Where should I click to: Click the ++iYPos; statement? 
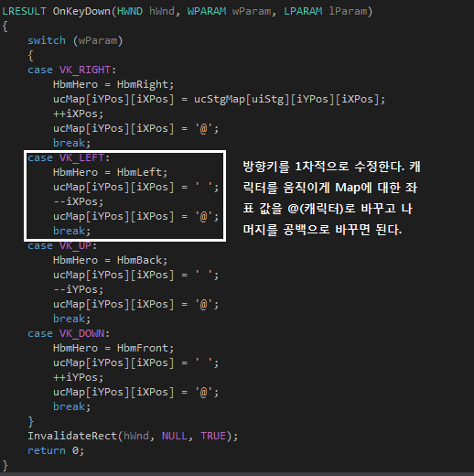(x=78, y=377)
